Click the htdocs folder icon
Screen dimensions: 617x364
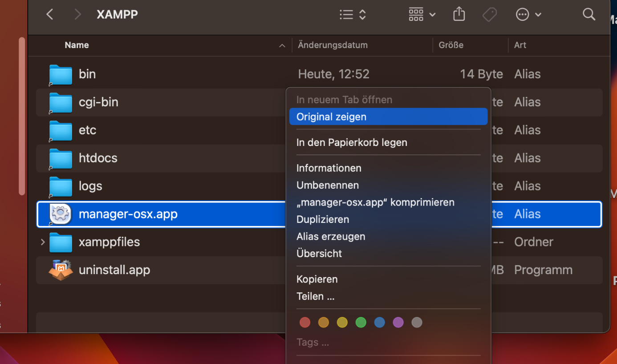61,158
